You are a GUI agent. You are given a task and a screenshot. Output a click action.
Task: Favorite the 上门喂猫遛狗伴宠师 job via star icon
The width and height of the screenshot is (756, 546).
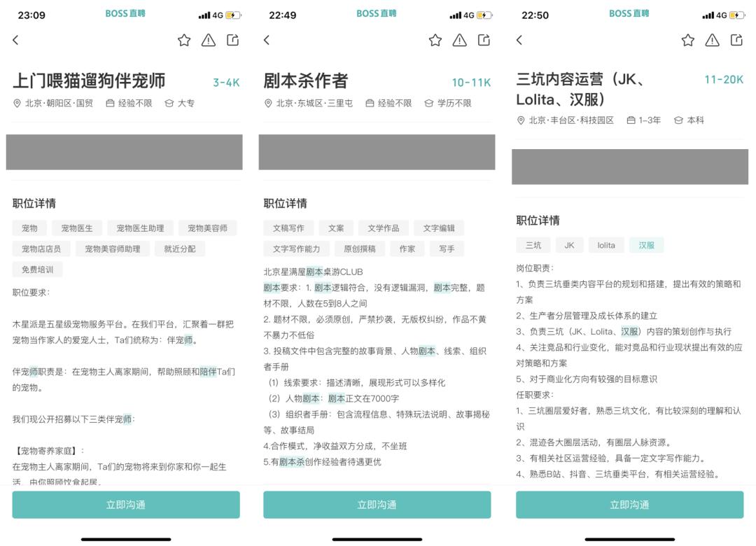tap(184, 41)
